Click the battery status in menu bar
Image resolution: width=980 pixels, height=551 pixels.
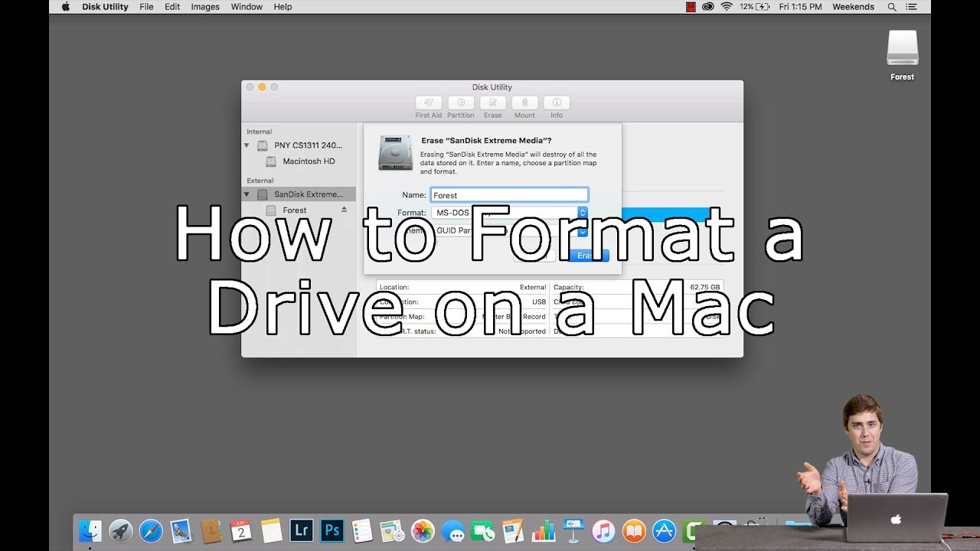(x=753, y=7)
